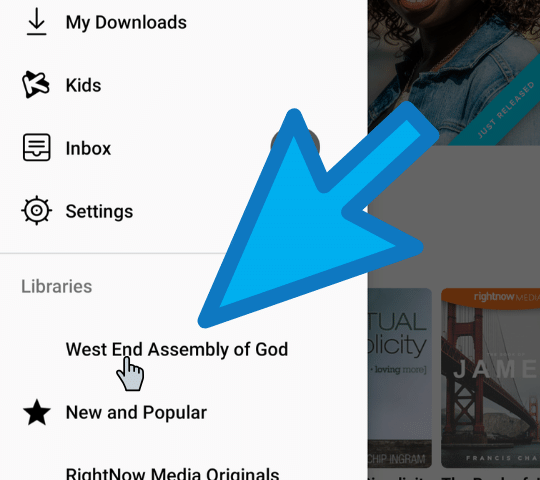This screenshot has height=480, width=540.
Task: Go to the Settings text label
Action: point(99,211)
